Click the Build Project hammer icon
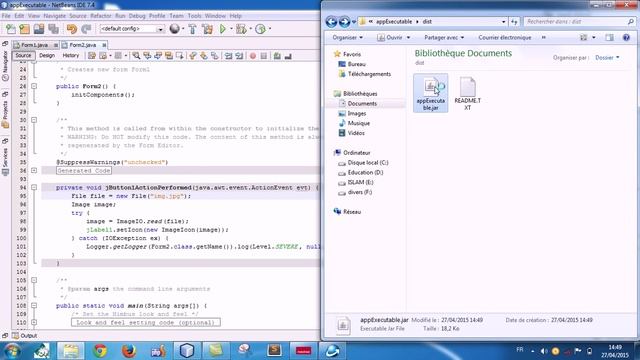Viewport: 640px width, 360px height. coord(192,29)
